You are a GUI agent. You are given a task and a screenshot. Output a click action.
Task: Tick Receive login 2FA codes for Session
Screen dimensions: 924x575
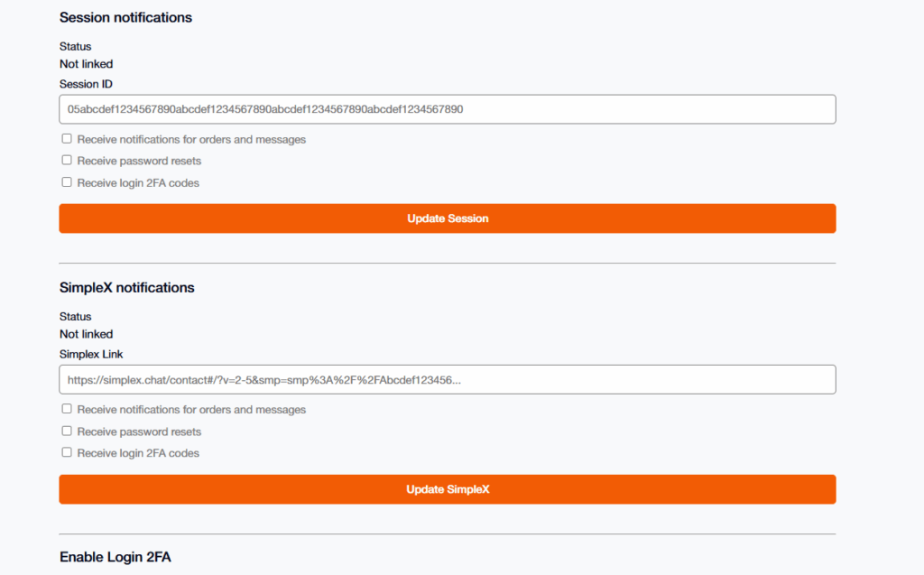point(67,182)
